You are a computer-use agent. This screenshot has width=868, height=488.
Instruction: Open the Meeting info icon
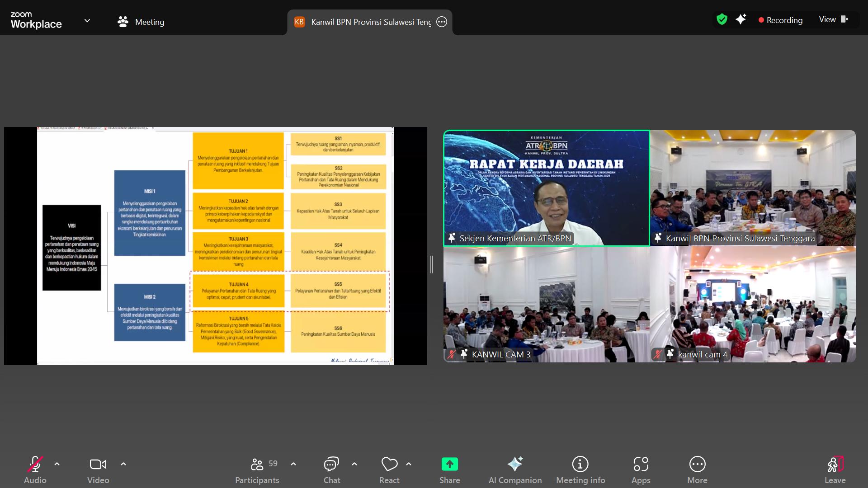[x=580, y=464]
